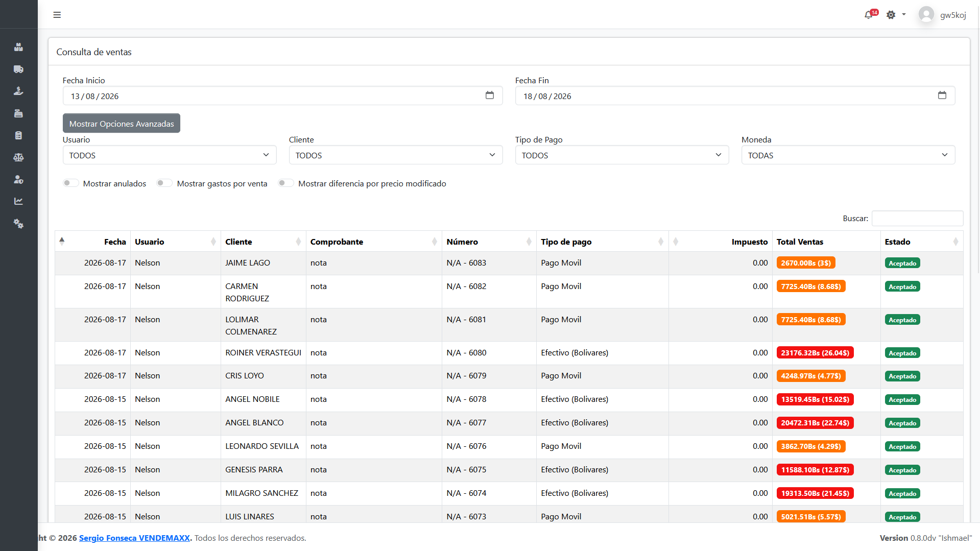This screenshot has height=551, width=980.
Task: Click the gw5koj username label
Action: pos(953,15)
